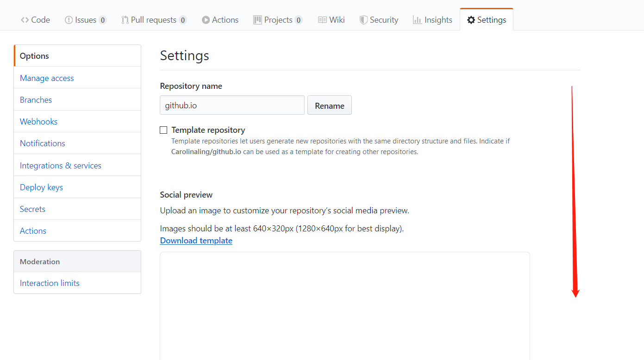
Task: View the Security tab
Action: click(x=379, y=20)
